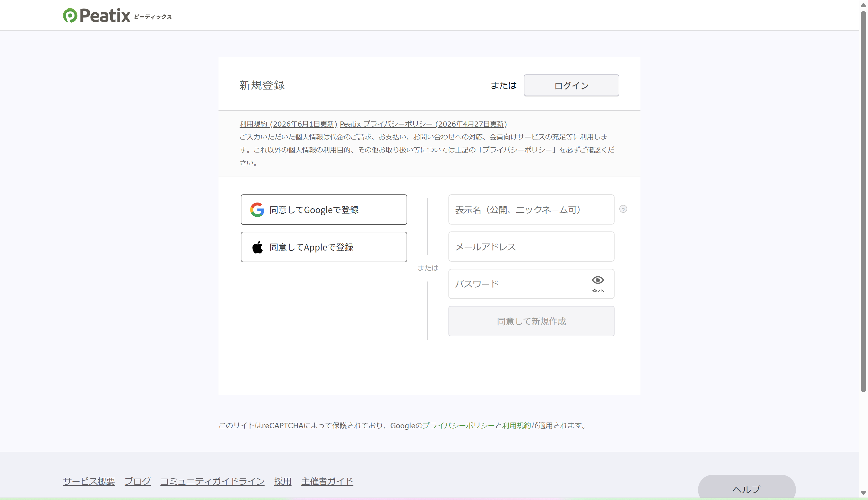
Task: Toggle password visibility eye icon
Action: [597, 284]
